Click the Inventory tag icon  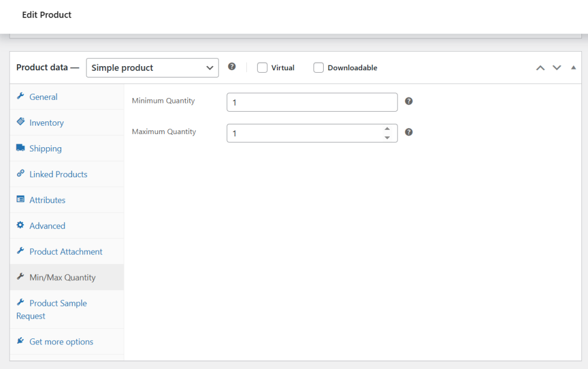(x=20, y=122)
